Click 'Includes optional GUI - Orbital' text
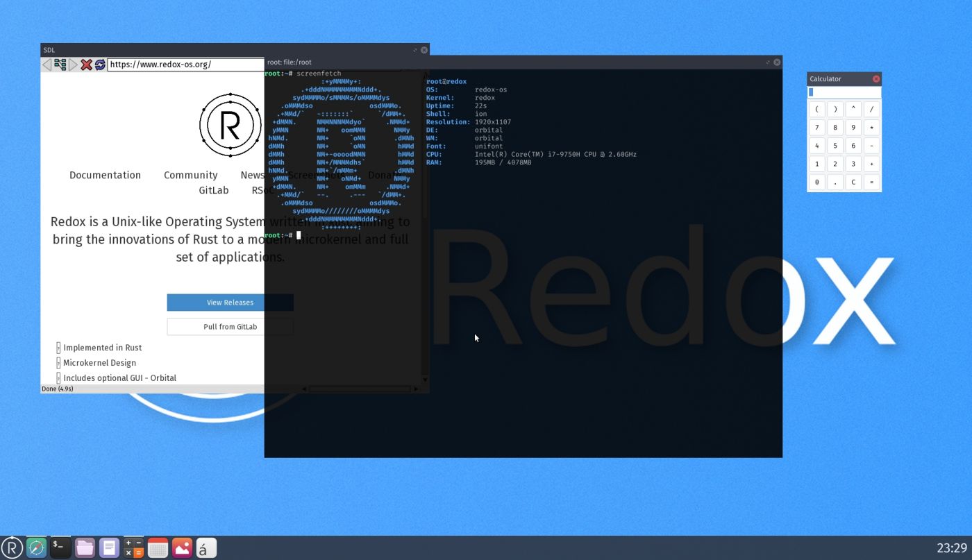 point(119,378)
